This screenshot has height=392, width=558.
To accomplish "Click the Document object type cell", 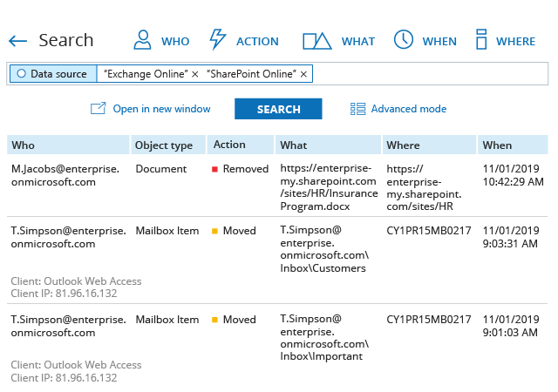I will (x=160, y=169).
